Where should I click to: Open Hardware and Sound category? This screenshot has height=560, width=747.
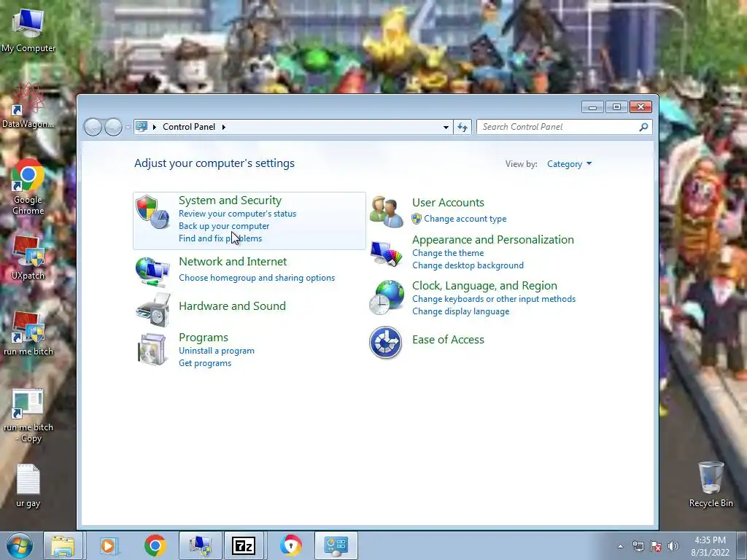[x=233, y=306]
